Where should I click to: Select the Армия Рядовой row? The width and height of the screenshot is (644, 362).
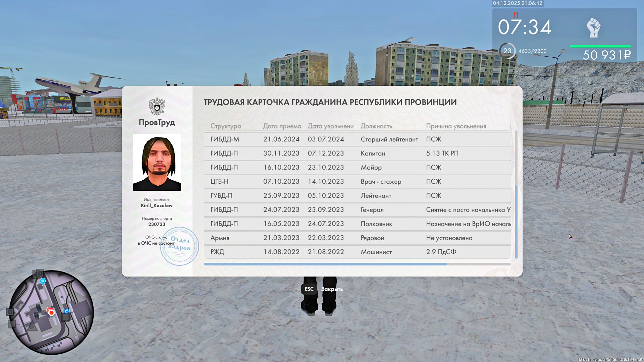[357, 238]
